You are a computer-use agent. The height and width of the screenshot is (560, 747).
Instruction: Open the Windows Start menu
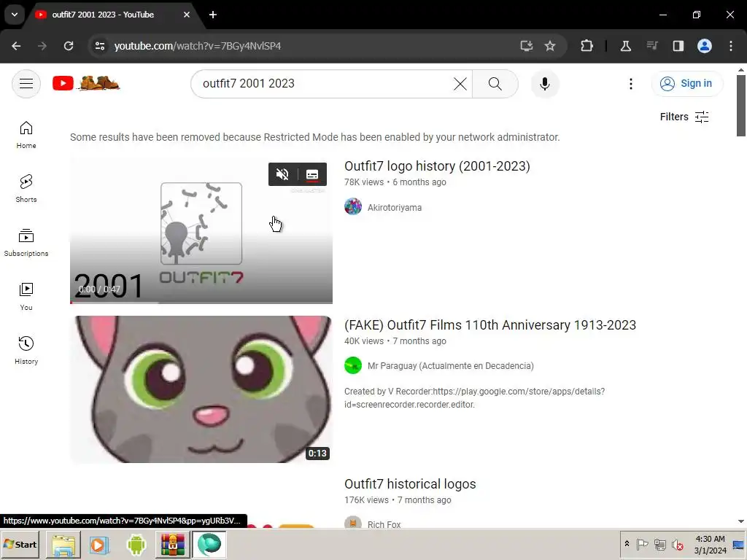(x=20, y=544)
